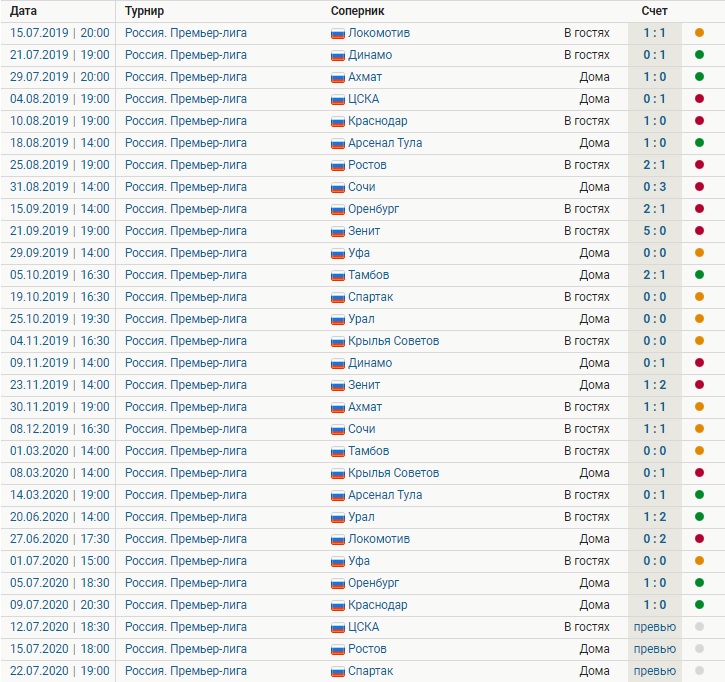Click the Соперник column header
This screenshot has height=682, width=725.
(x=357, y=11)
